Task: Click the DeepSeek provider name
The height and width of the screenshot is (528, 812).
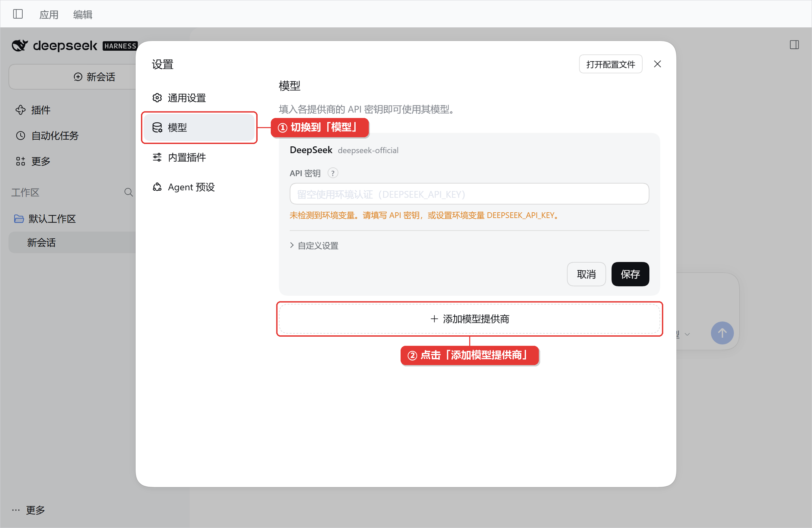Action: pyautogui.click(x=311, y=150)
